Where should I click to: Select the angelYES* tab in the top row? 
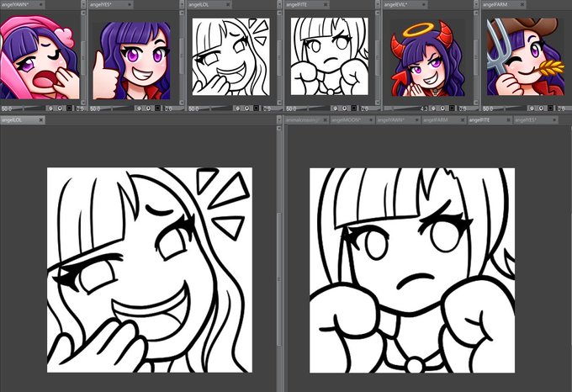110,4
